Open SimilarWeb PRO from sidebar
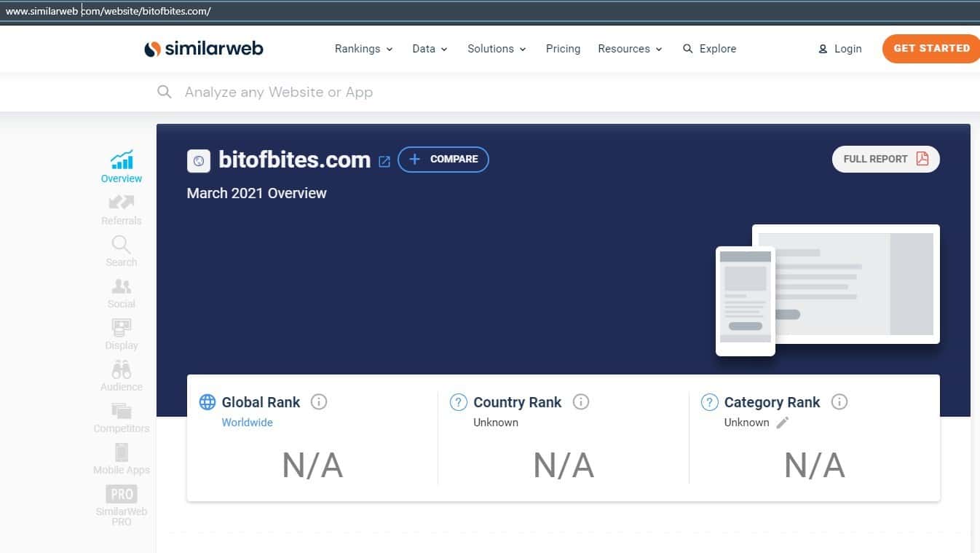 tap(122, 505)
